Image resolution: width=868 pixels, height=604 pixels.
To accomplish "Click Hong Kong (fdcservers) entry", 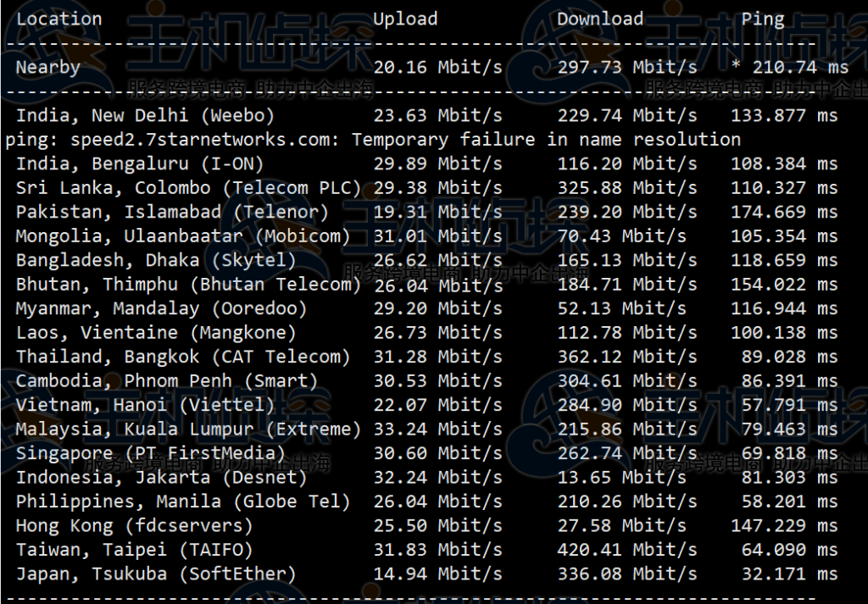I will (x=134, y=525).
